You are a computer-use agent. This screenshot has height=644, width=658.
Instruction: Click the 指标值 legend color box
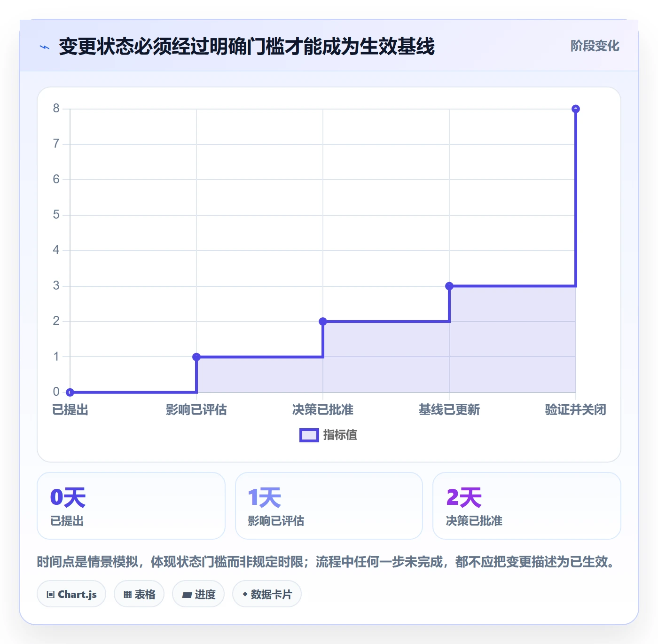[309, 435]
